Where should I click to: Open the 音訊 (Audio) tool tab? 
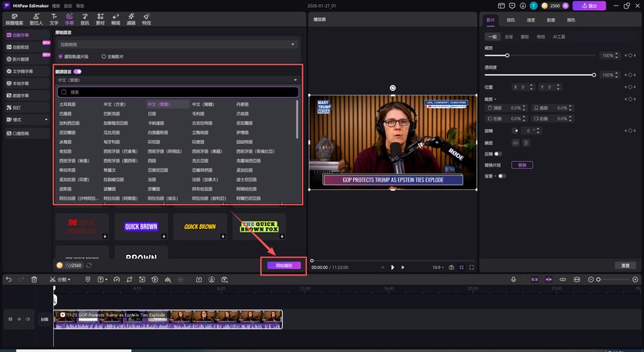point(84,20)
